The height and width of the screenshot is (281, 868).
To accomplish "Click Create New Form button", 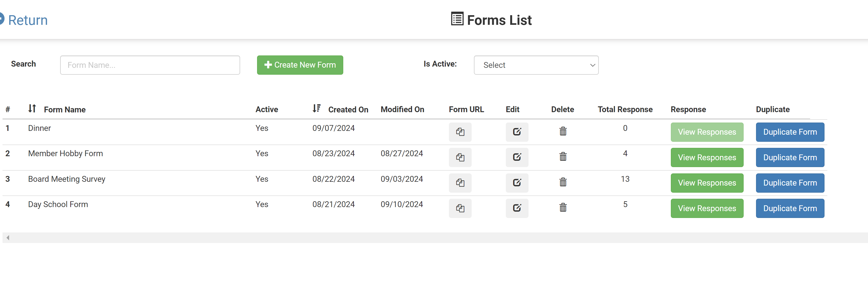I will click(x=300, y=65).
